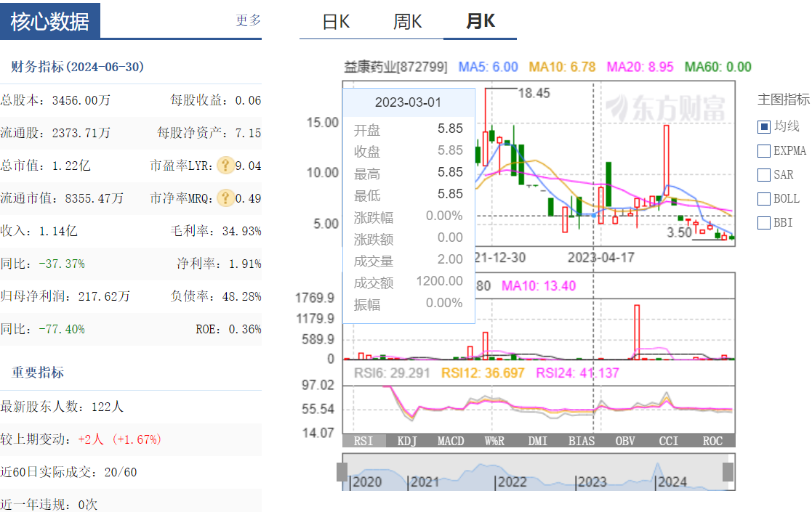Screen dimensions: 812x512
Task: Click the 2023 marker on the timeline
Action: point(592,482)
